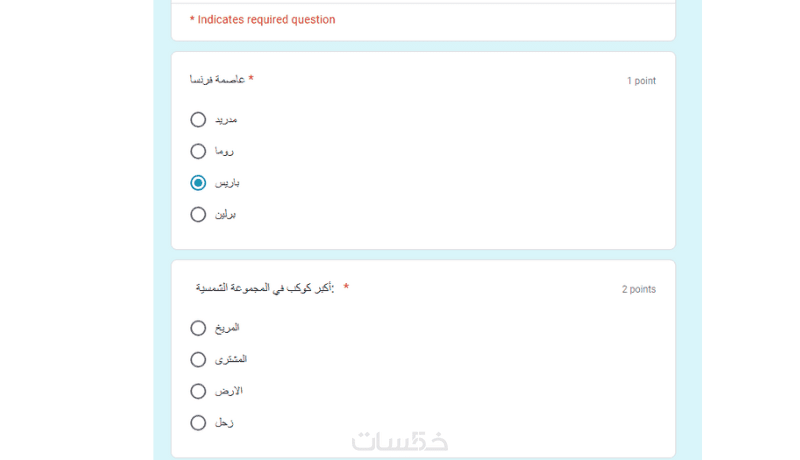The width and height of the screenshot is (800, 460).
Task: Choose the برلين (Berlin) radio button
Action: (198, 214)
